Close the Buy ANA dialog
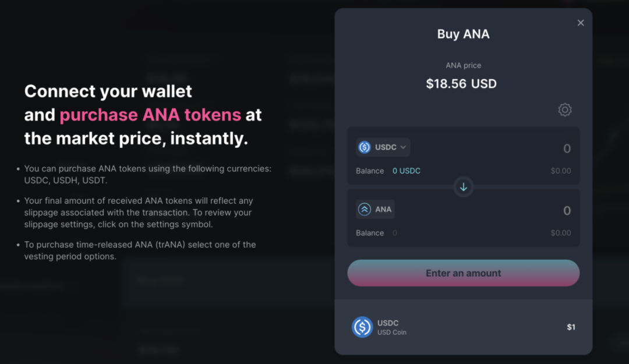The width and height of the screenshot is (629, 364). pos(581,23)
